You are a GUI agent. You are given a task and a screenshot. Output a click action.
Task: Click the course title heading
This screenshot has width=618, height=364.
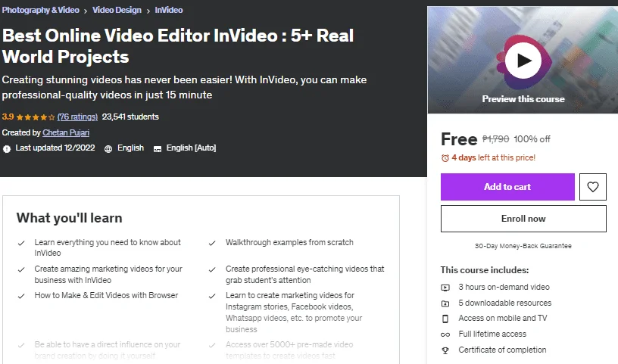178,46
